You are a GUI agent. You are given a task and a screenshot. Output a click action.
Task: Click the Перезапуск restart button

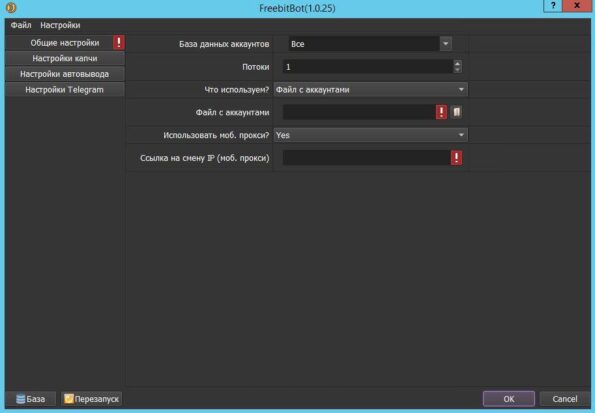(x=91, y=399)
